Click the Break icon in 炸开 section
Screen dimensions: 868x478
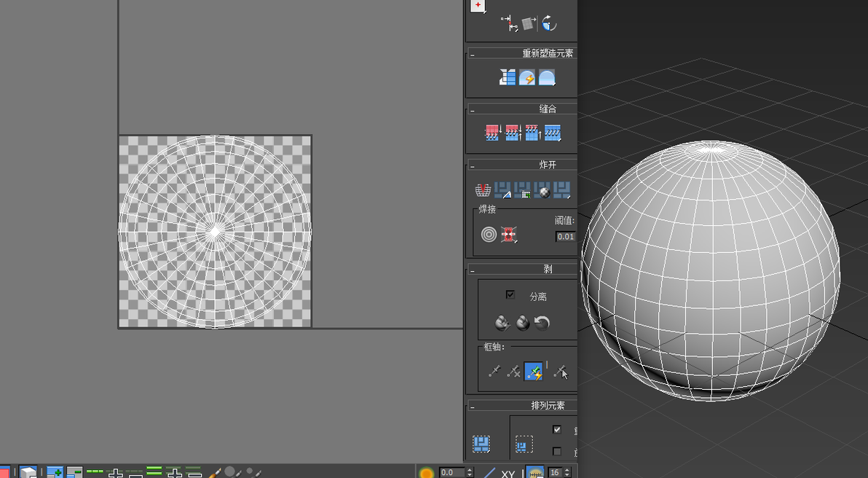(483, 190)
